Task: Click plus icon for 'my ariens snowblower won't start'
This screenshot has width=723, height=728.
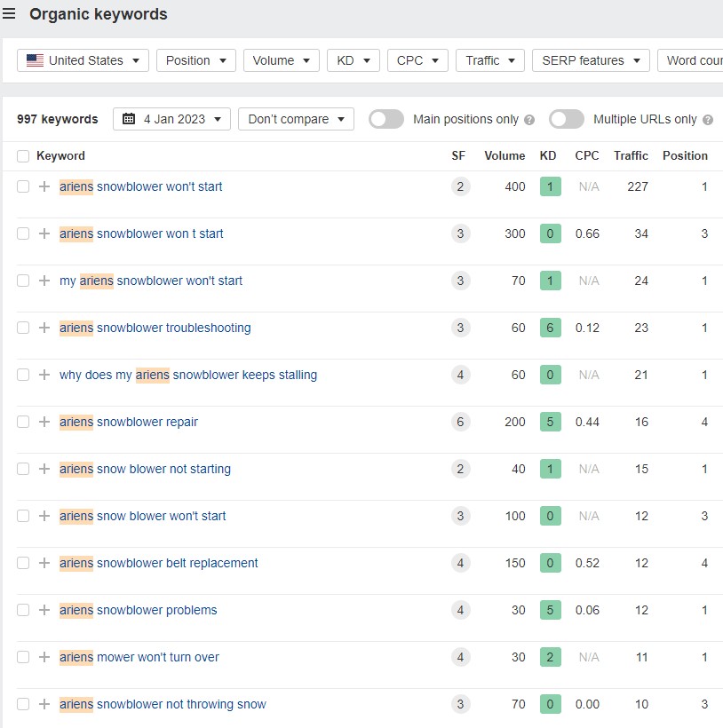Action: point(44,281)
